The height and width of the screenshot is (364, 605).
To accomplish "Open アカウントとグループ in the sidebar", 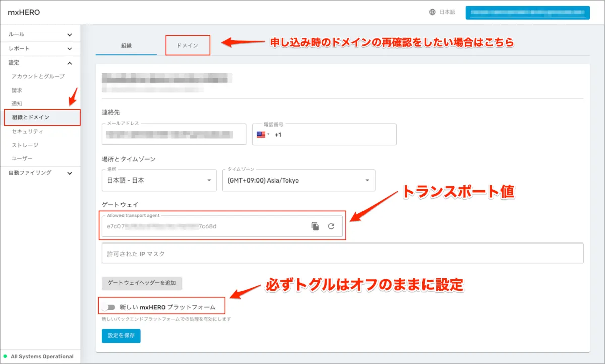I will pos(38,76).
